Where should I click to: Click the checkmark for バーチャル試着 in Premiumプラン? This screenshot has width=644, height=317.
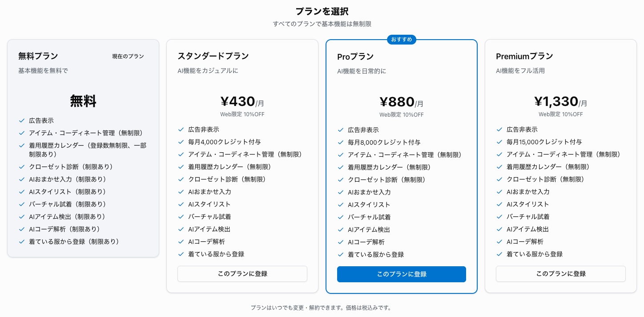point(499,216)
